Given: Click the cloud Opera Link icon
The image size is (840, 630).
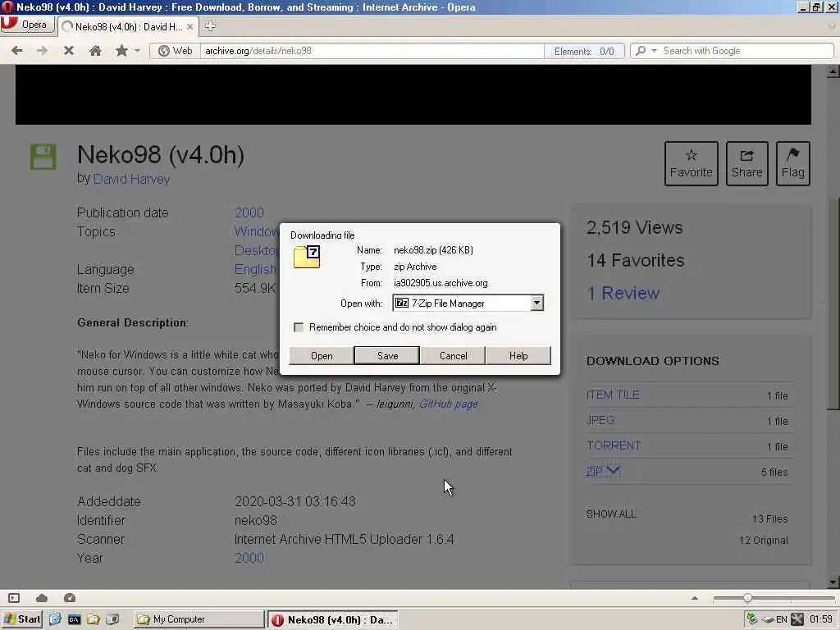Looking at the screenshot, I should pyautogui.click(x=42, y=598).
